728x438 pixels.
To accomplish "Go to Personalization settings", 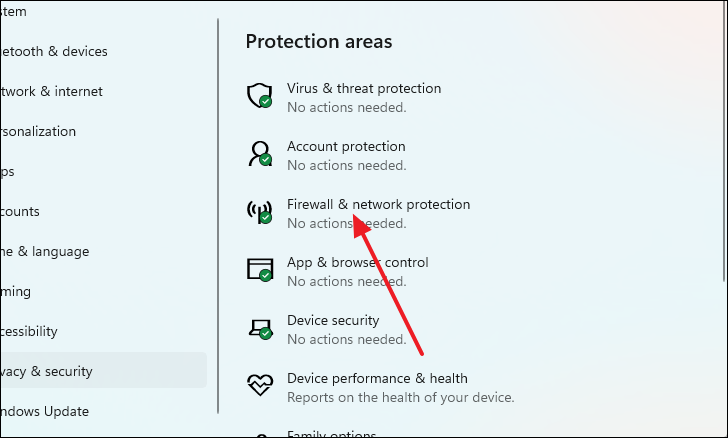I will click(38, 131).
